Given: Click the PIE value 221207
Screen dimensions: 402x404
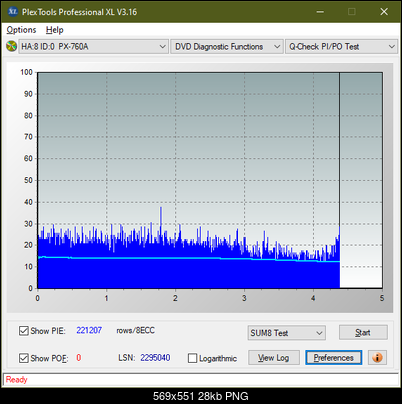Looking at the screenshot, I should [89, 330].
